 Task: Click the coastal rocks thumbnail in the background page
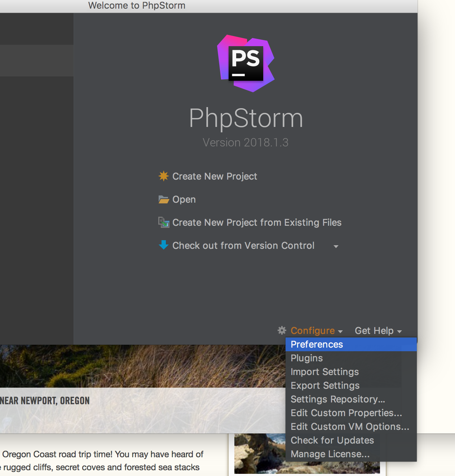click(260, 454)
